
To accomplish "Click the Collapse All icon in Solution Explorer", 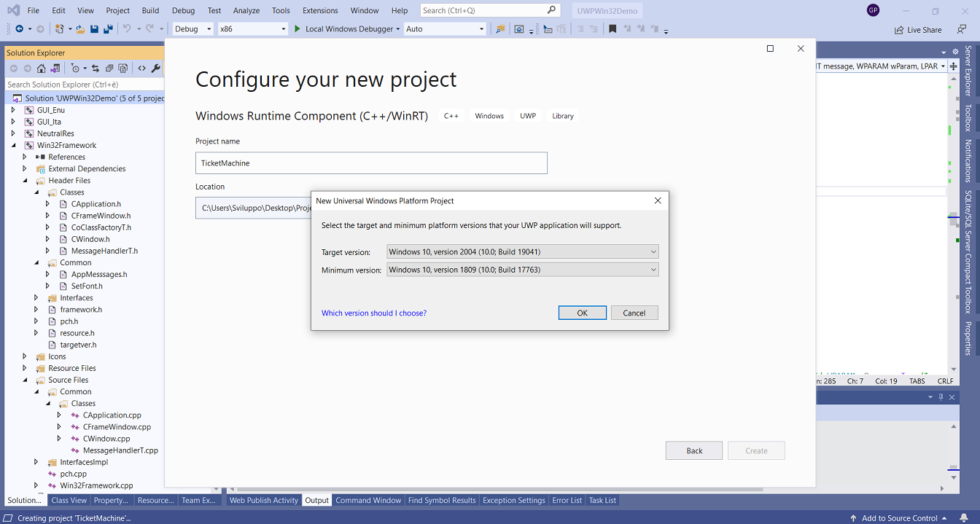I will [109, 68].
